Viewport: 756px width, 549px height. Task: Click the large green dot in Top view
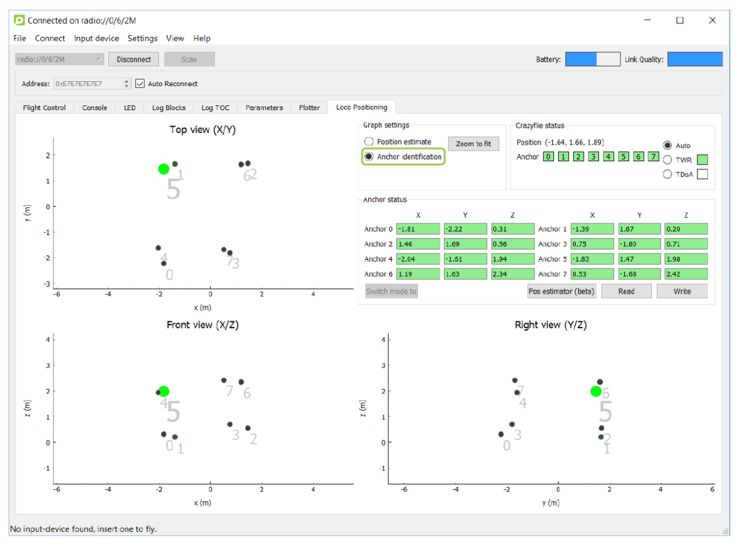(x=163, y=169)
